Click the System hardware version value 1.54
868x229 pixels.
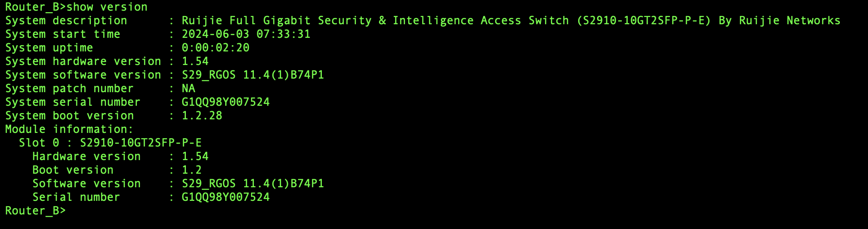point(195,61)
